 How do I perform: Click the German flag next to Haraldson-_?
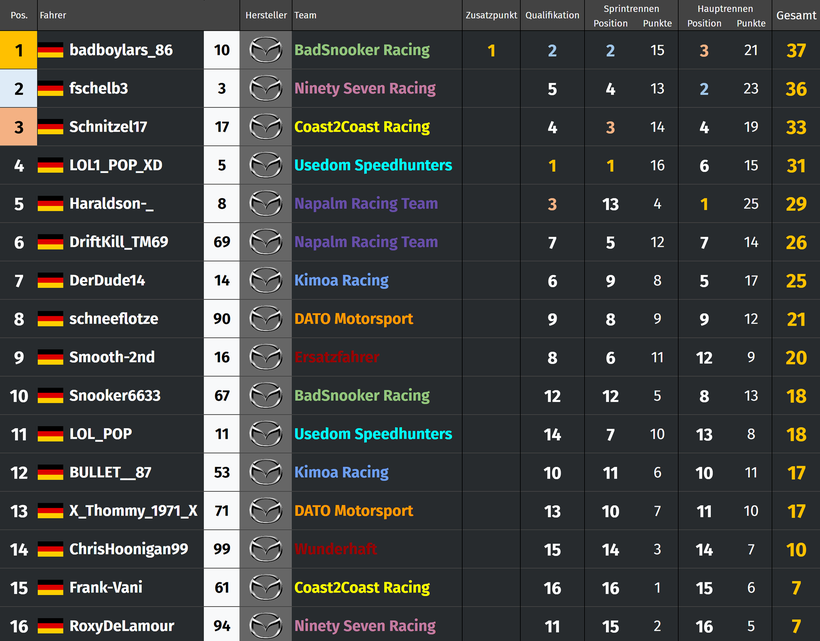point(51,203)
